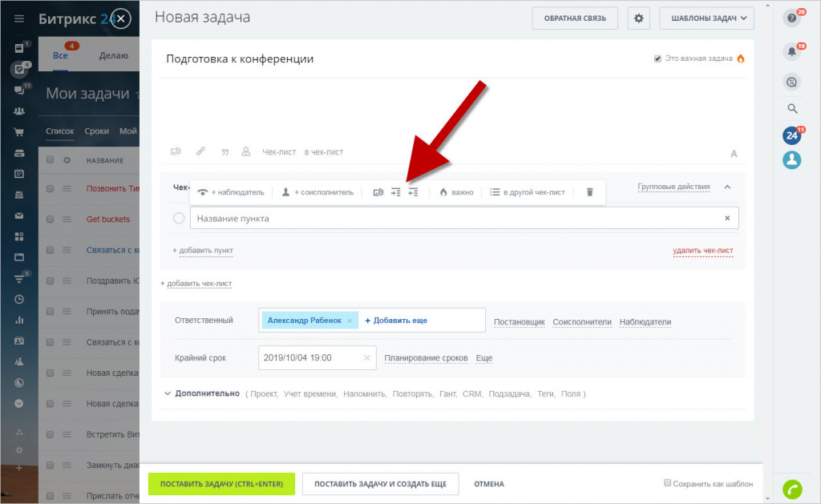The height and width of the screenshot is (504, 821).
Task: Switch to the 'Делаю' tab
Action: click(x=113, y=55)
